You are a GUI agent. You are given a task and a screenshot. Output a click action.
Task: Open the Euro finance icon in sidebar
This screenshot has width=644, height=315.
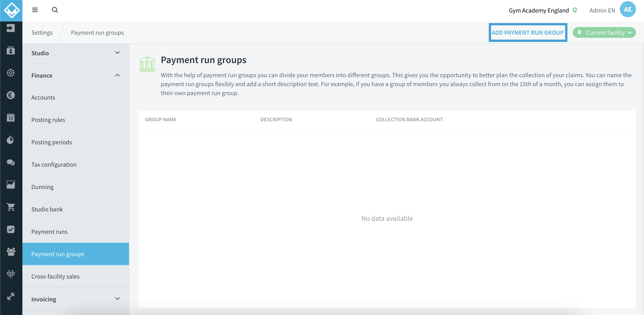click(x=11, y=95)
